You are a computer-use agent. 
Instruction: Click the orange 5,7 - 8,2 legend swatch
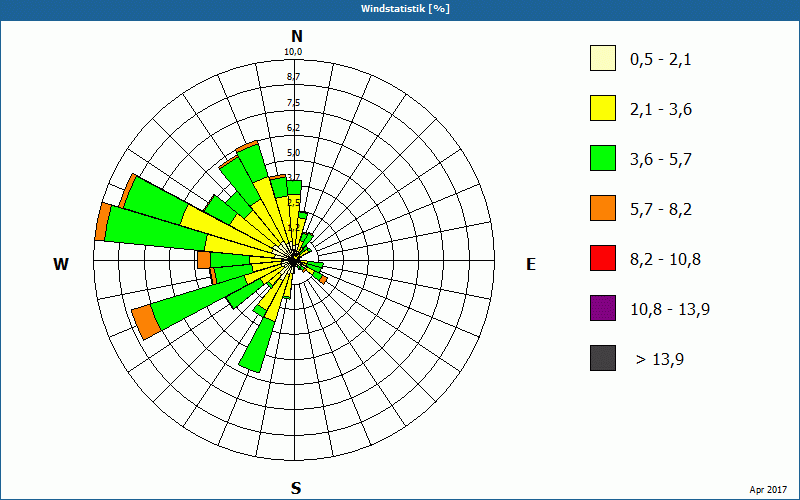tap(603, 208)
